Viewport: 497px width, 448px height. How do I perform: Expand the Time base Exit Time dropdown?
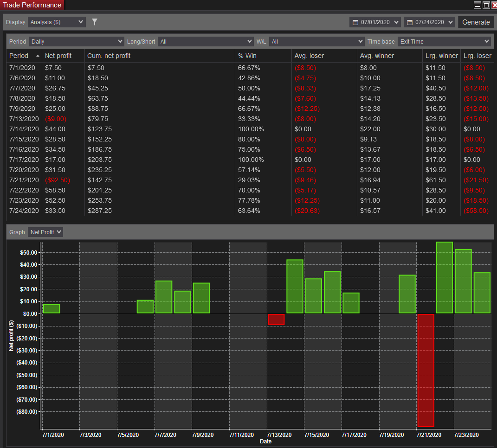point(444,41)
